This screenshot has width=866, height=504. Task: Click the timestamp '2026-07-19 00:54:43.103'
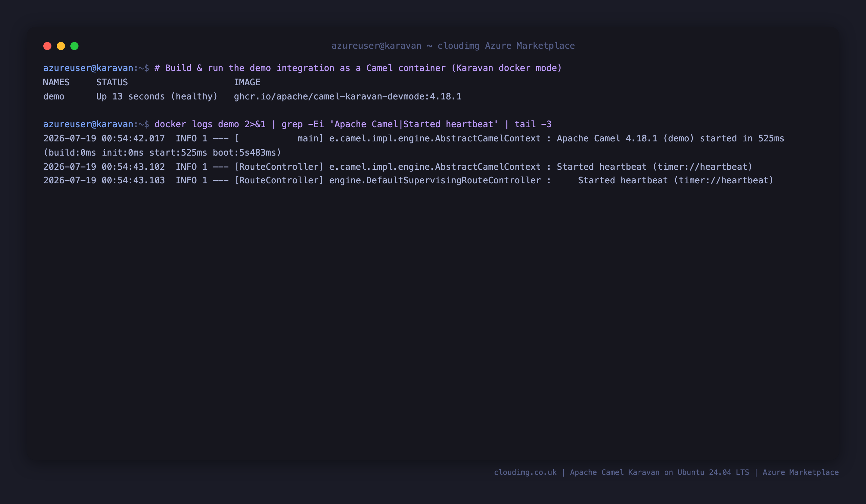(x=104, y=180)
